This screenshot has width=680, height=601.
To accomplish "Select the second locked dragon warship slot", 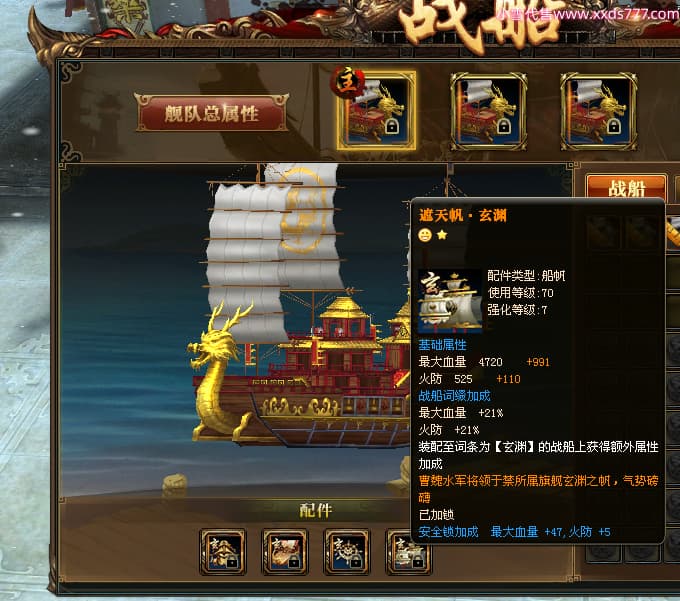I will [488, 111].
